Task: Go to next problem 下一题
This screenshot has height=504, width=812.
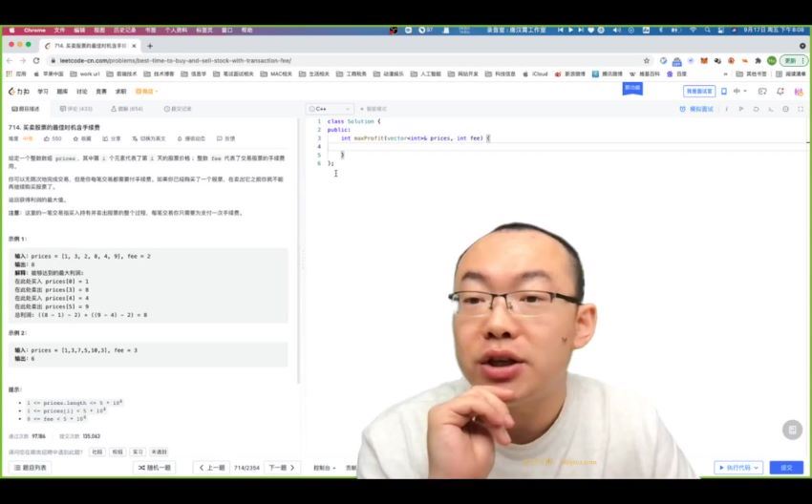Action: point(282,468)
